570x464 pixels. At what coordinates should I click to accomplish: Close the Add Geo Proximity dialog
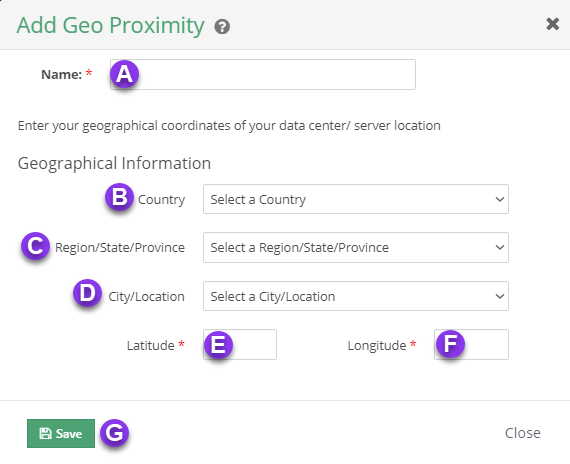pos(552,24)
